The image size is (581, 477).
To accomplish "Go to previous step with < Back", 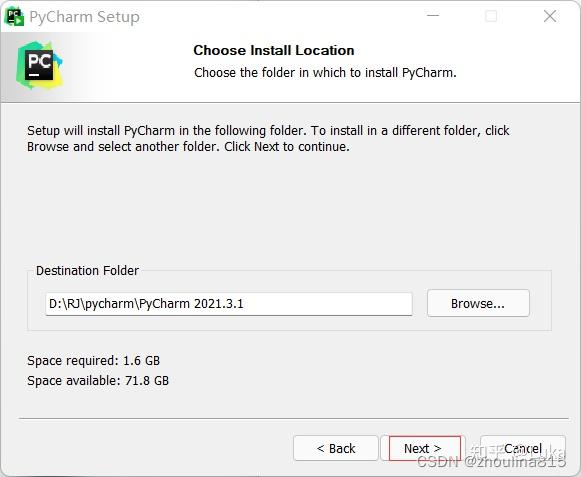I will [336, 448].
